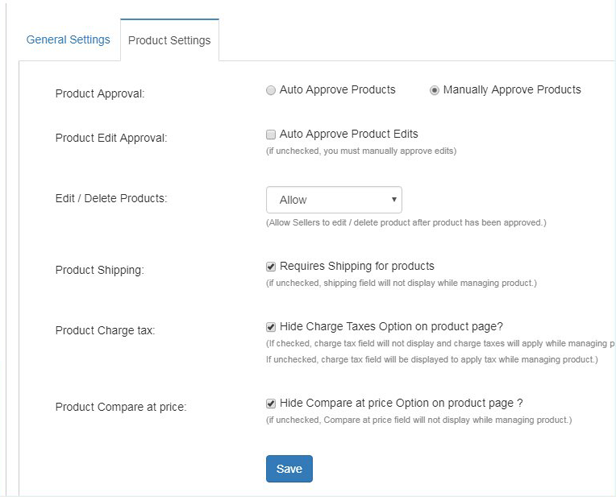Click the hint about manually approving edits
This screenshot has height=497, width=616.
coord(361,151)
